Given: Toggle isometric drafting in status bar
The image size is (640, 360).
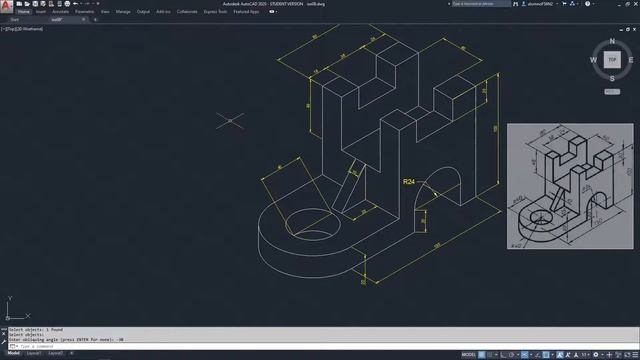Looking at the screenshot, I should coord(525,355).
